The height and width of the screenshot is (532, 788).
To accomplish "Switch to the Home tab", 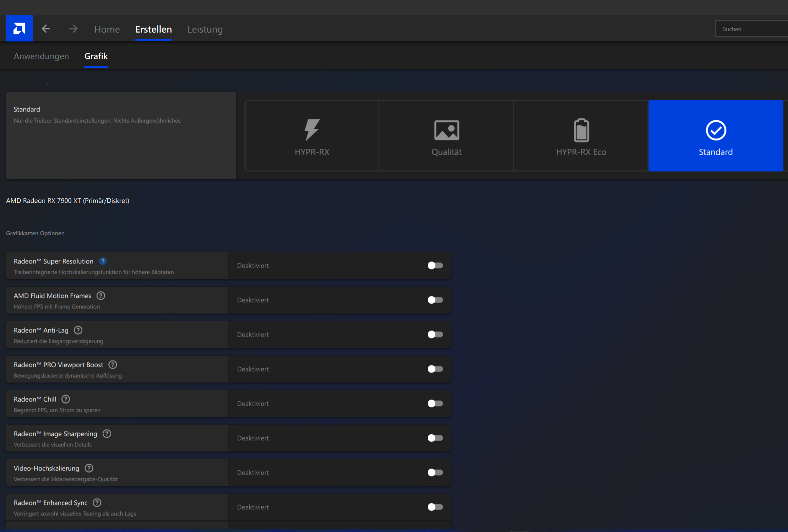I will (107, 29).
